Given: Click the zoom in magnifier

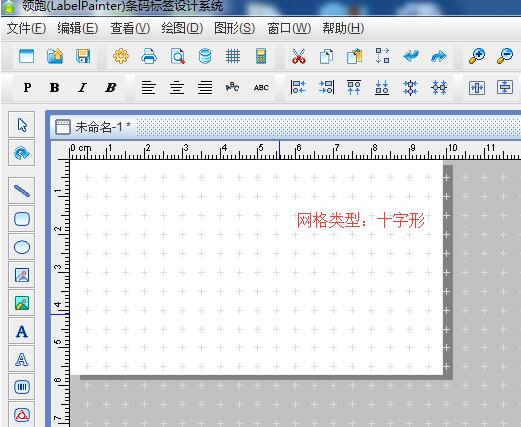Looking at the screenshot, I should pos(477,56).
